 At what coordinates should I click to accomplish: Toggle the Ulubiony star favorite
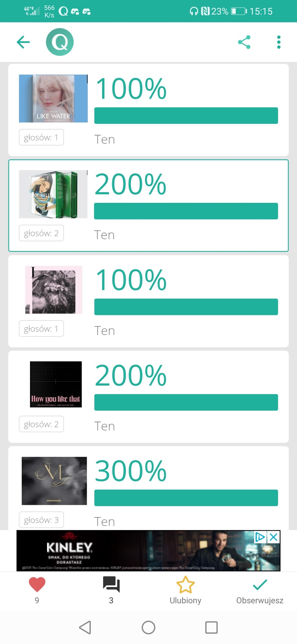pos(185,585)
